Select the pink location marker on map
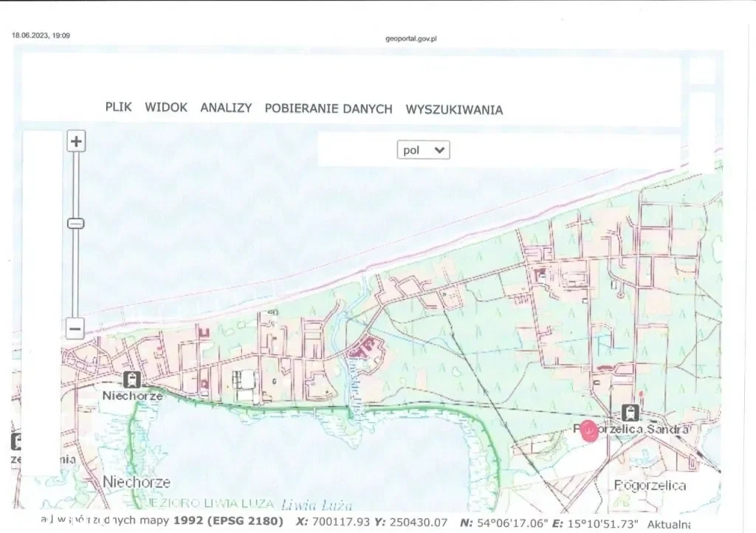Image resolution: width=756 pixels, height=533 pixels. point(589,430)
